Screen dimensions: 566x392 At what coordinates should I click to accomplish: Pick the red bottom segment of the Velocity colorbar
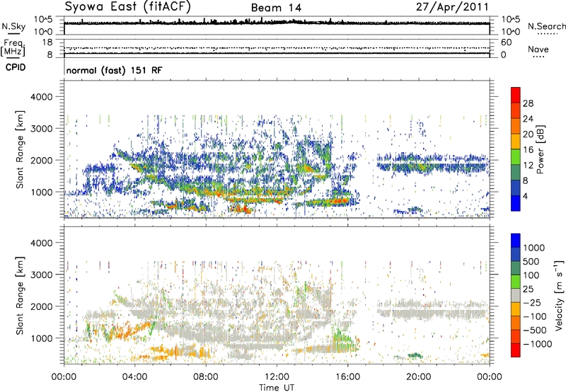click(x=516, y=350)
